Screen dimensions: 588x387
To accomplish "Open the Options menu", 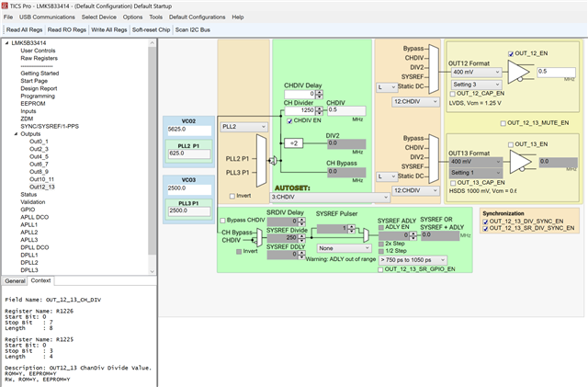I will tap(132, 17).
